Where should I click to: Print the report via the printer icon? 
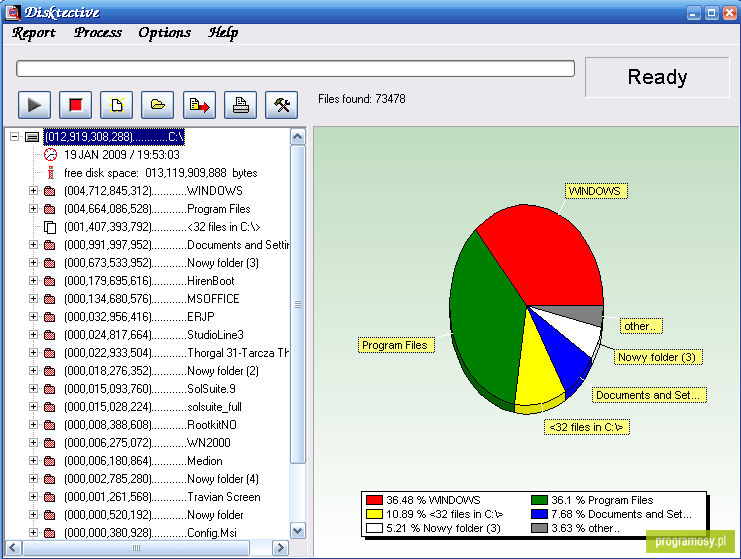[x=240, y=105]
